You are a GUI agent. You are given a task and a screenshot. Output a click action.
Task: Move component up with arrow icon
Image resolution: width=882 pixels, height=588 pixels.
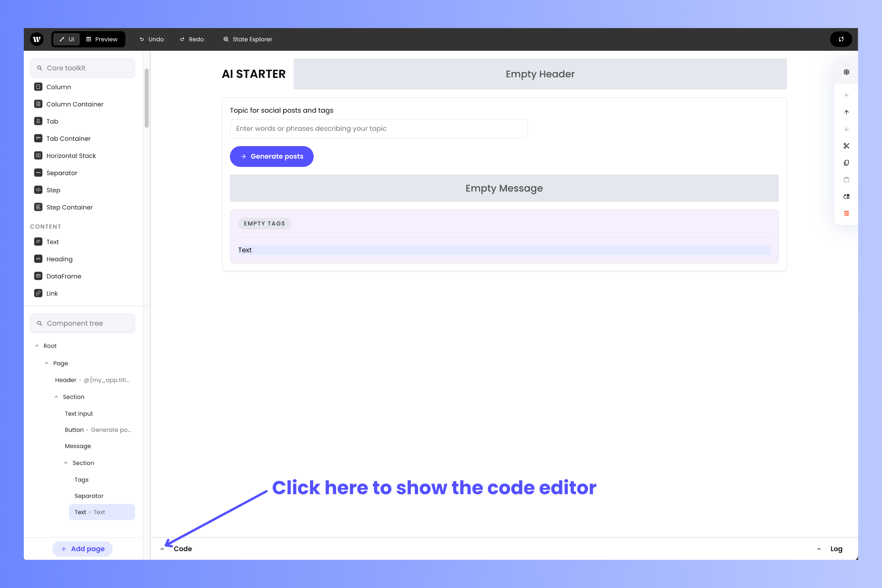[x=846, y=112]
